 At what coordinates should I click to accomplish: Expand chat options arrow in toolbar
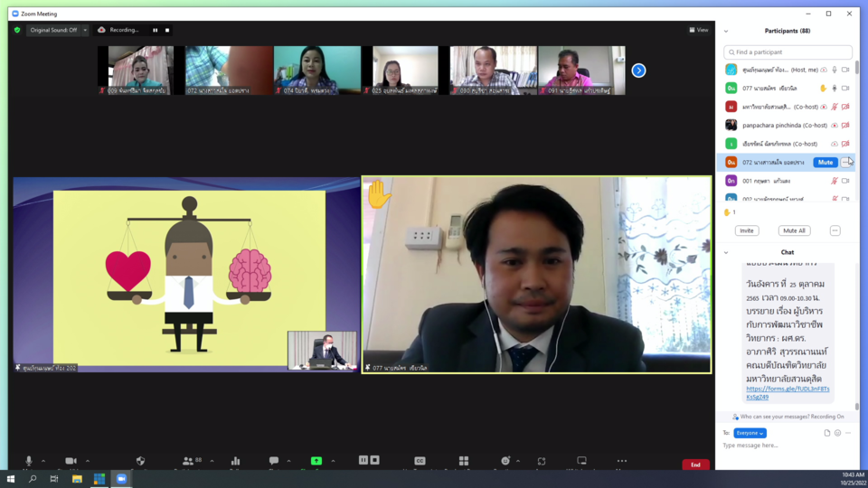(288, 461)
